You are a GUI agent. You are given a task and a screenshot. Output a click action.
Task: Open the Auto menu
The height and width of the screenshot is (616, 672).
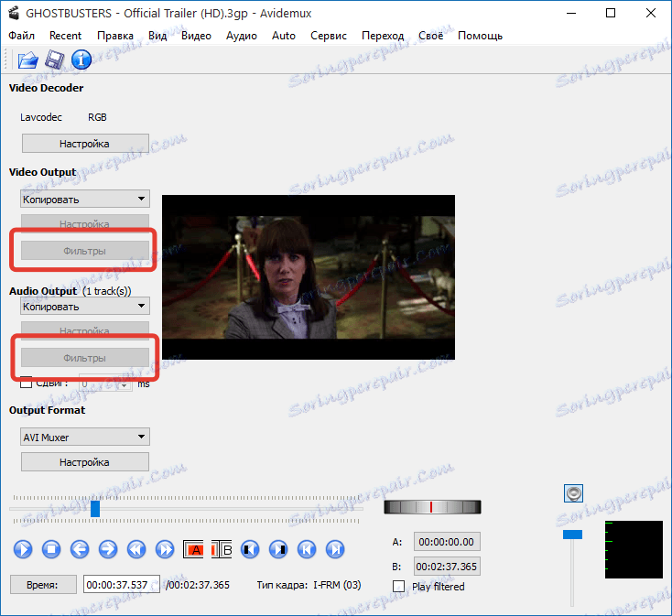coord(284,36)
